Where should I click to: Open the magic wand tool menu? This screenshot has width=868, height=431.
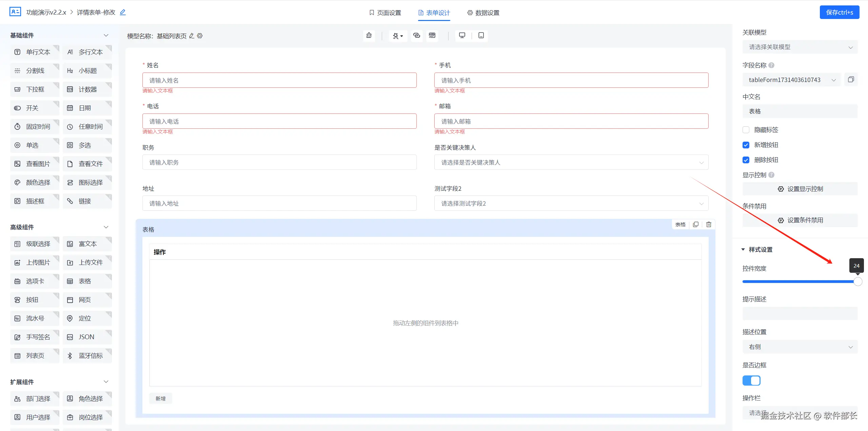[398, 36]
